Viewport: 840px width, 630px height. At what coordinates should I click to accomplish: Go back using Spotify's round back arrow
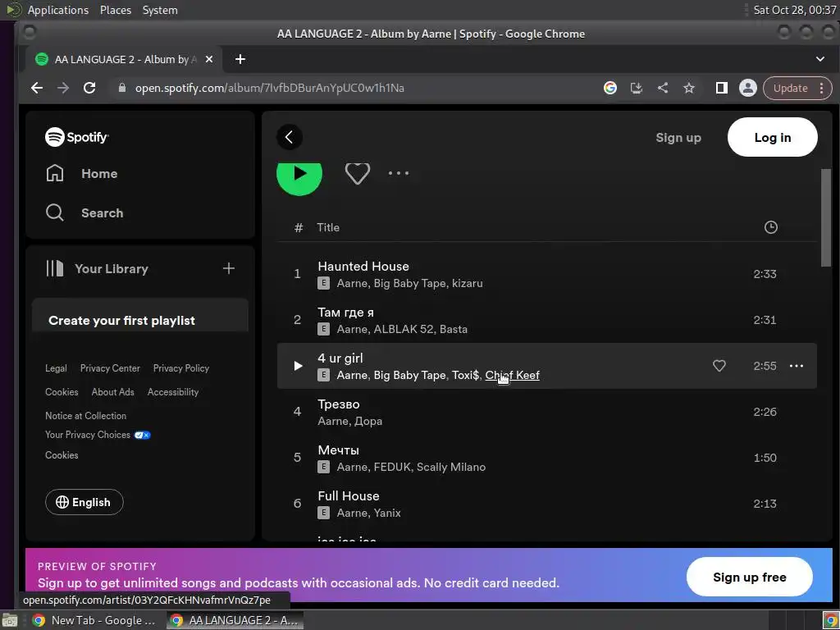point(290,137)
